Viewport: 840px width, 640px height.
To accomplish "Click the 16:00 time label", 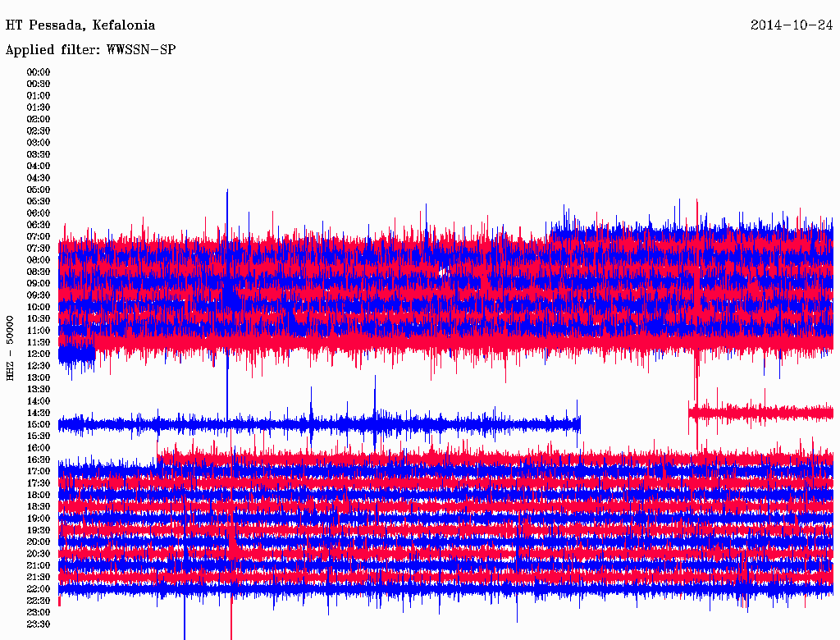I will (x=39, y=448).
